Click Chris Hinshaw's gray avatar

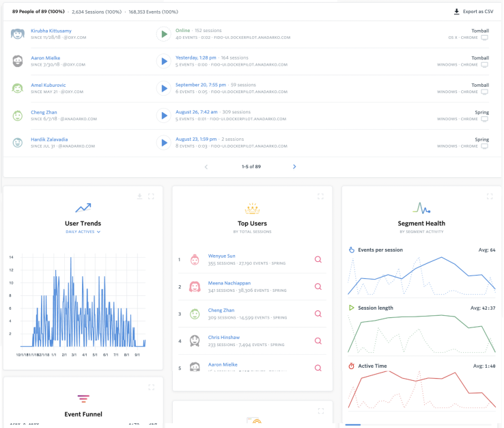pos(195,340)
